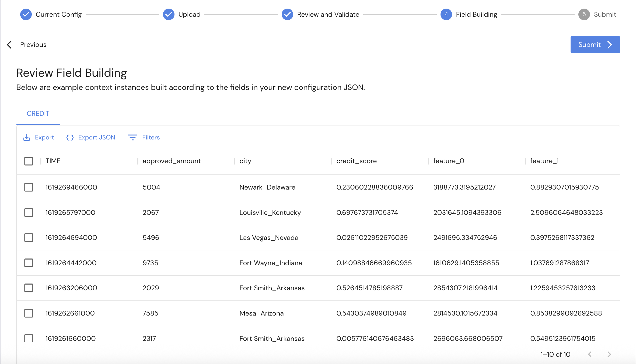This screenshot has width=636, height=364.
Task: Click the Upload step checkmark icon
Action: (169, 14)
